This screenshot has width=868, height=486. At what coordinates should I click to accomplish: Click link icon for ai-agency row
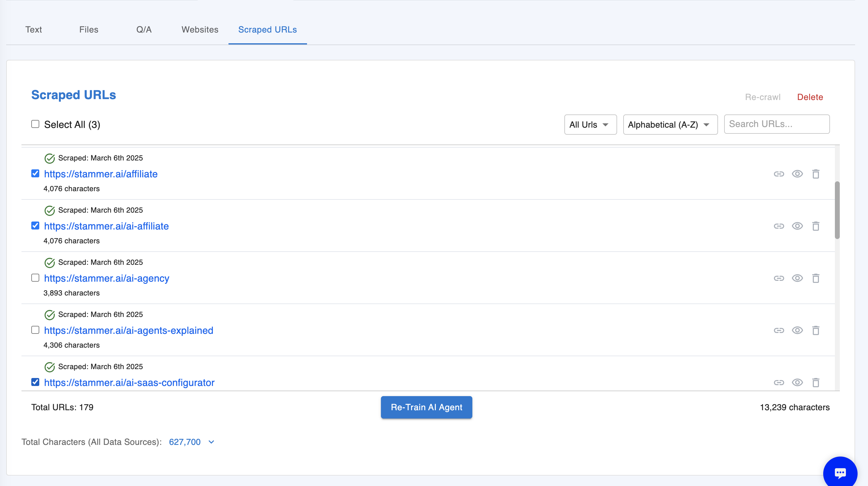click(779, 278)
